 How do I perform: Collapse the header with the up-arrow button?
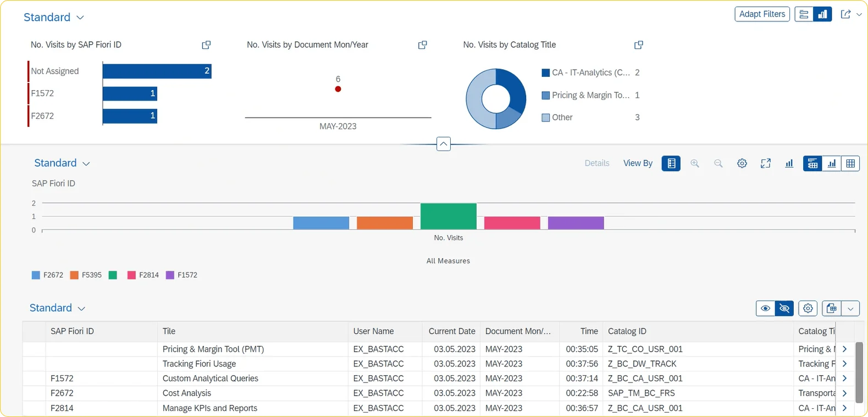[x=443, y=144]
